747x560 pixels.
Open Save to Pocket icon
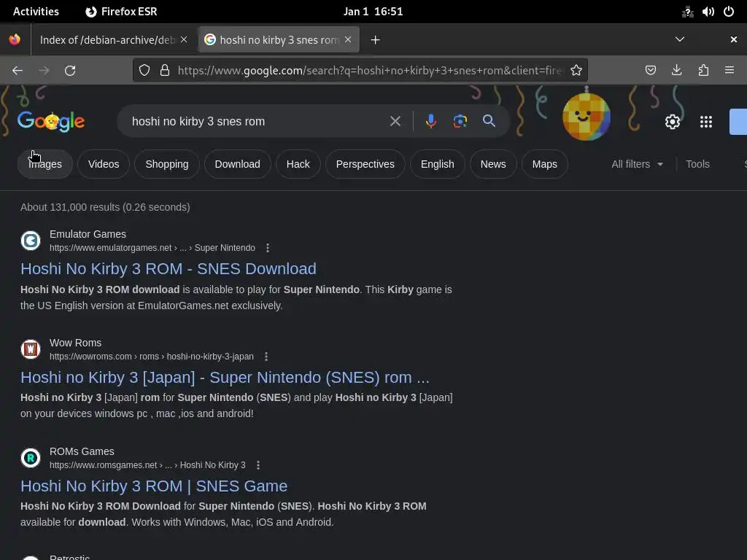[650, 71]
